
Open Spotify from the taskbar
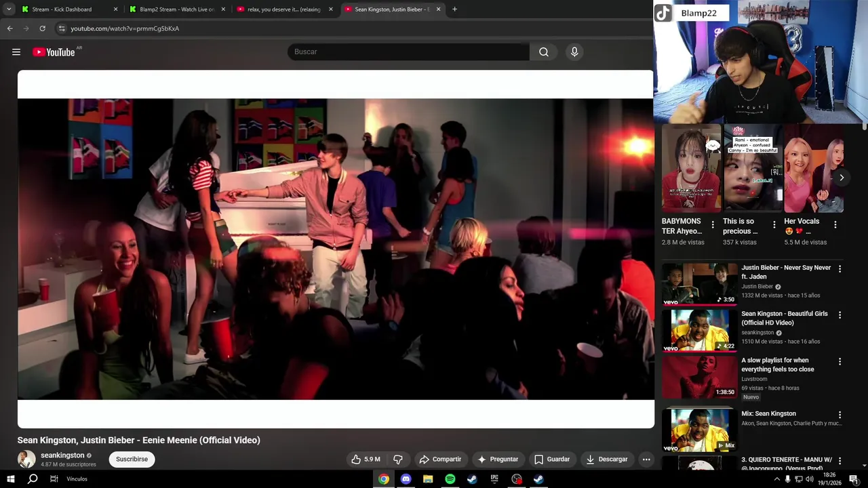click(x=450, y=479)
